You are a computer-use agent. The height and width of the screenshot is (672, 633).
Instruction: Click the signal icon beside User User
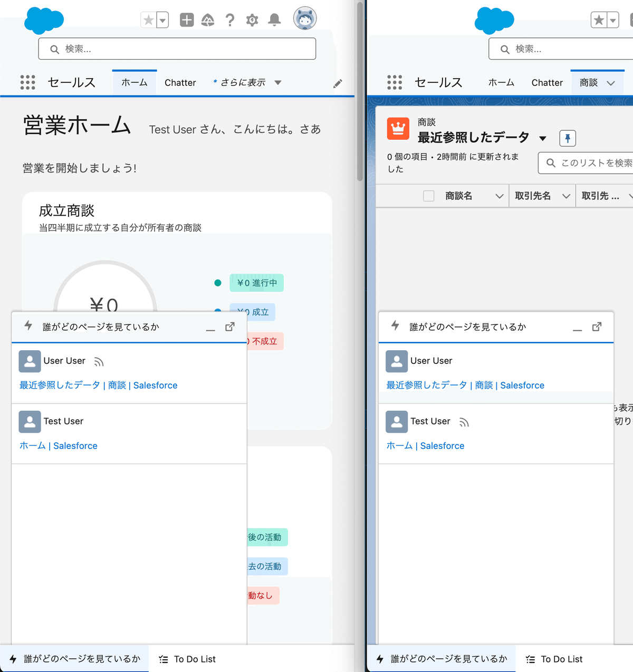(99, 362)
